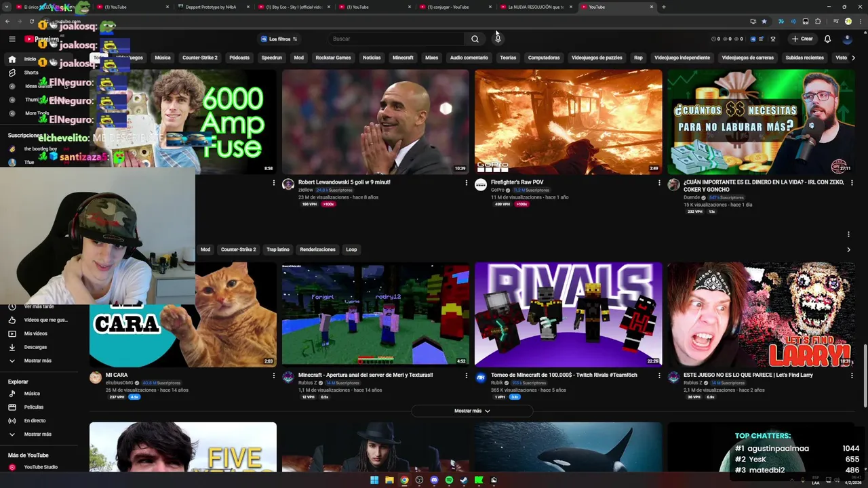Image resolution: width=868 pixels, height=488 pixels.
Task: Open YouTube Studio from the sidebar
Action: click(x=41, y=467)
